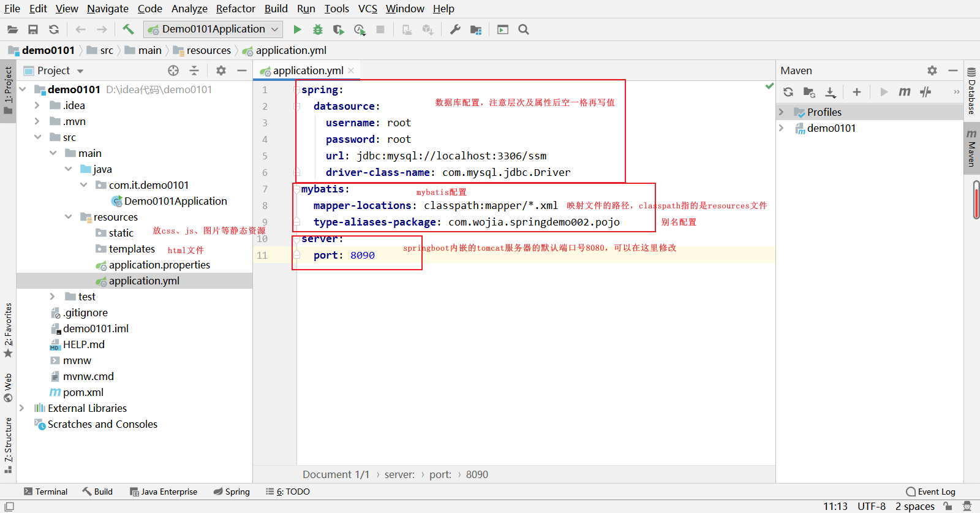
Task: Open Maven panel settings gear
Action: pyautogui.click(x=932, y=70)
